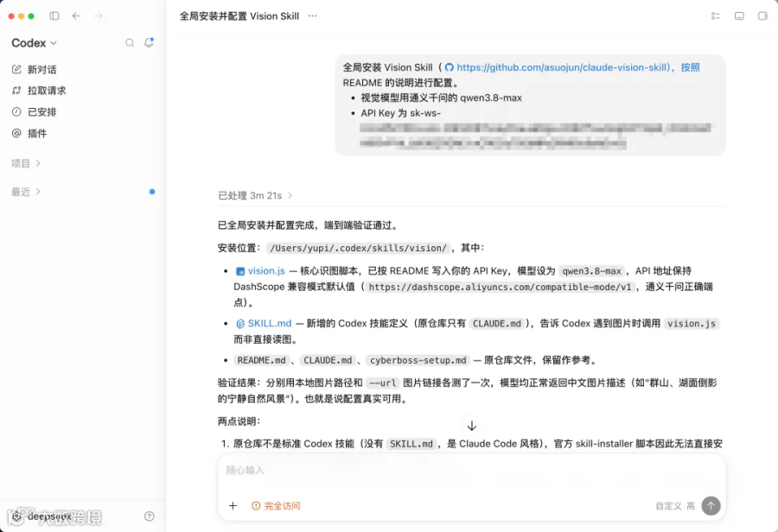Click the blue unread dot beside 最近

(152, 192)
